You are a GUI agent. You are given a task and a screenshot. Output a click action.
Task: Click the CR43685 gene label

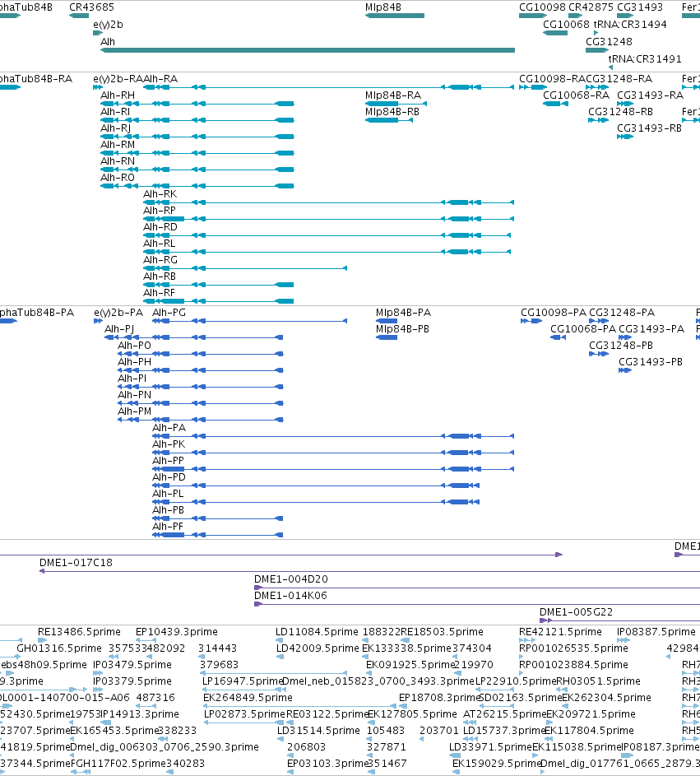click(91, 7)
